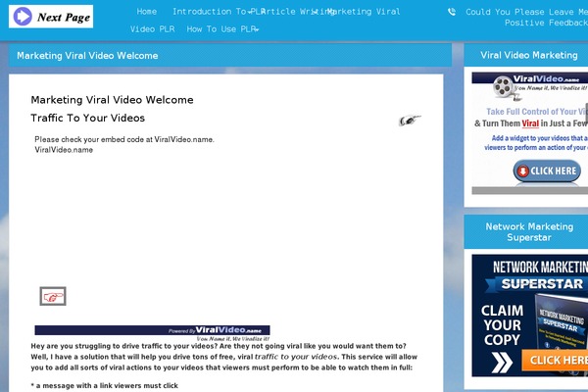
Task: Click the phone icon in the header
Action: pyautogui.click(x=451, y=12)
